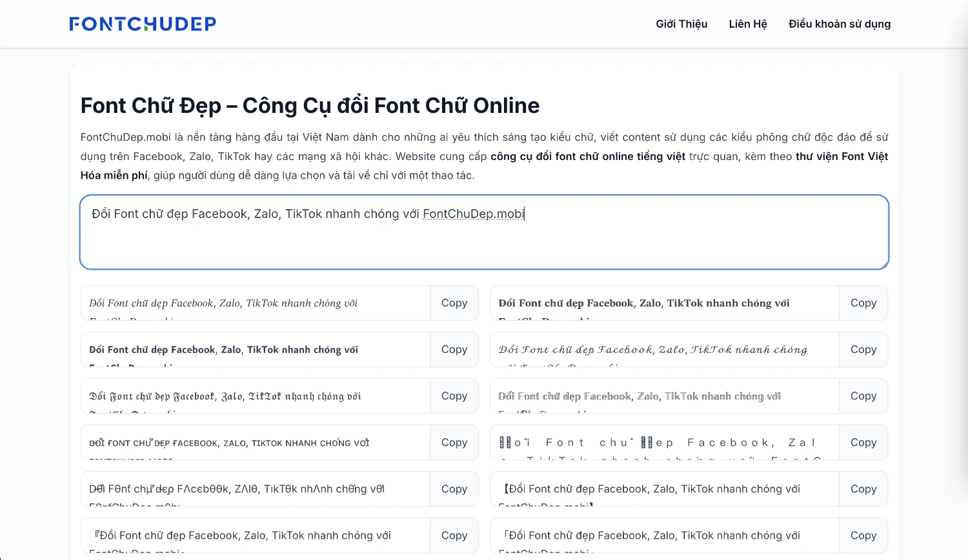
Task: Select the small caps converted text
Action: coord(256,443)
